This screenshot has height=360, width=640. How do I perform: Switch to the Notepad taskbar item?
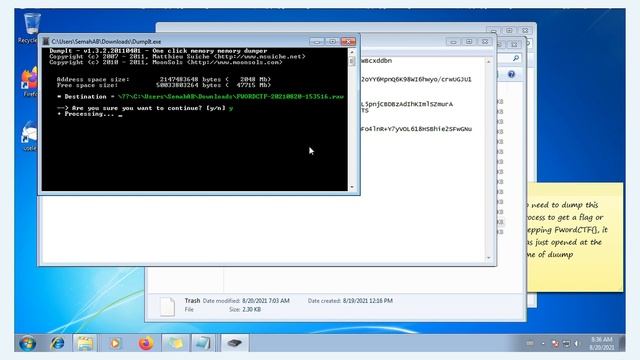(x=203, y=343)
